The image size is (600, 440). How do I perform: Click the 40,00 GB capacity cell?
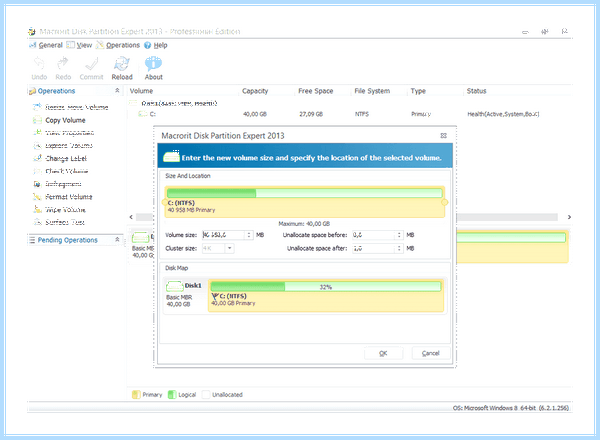pos(255,114)
